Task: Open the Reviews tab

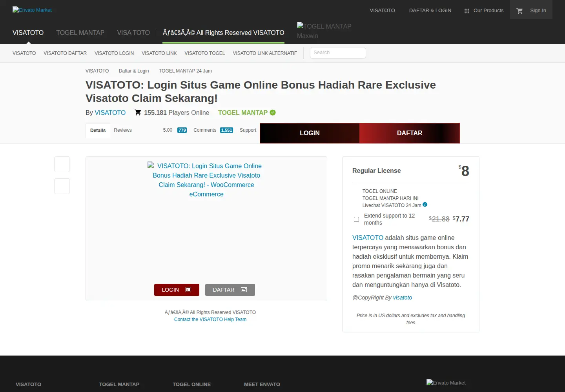Action: point(123,130)
